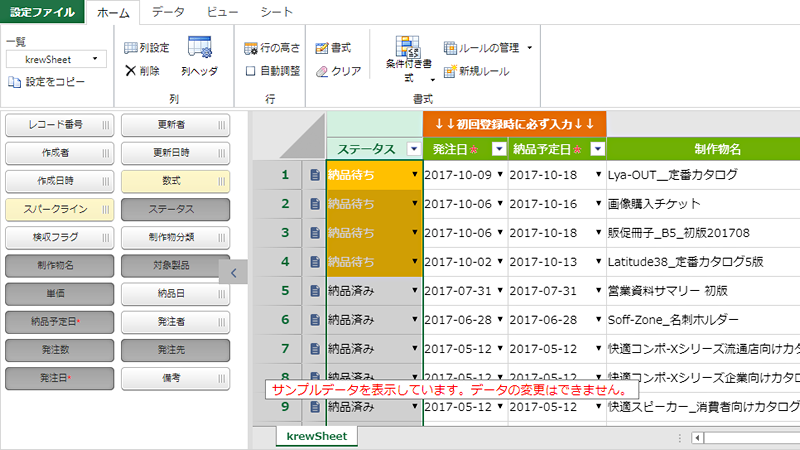
Task: Open 条件付き書式 conditional formatting
Action: 407,58
